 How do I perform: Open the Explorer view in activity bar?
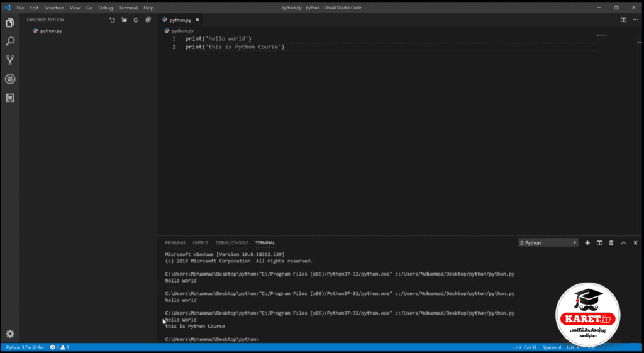[10, 23]
